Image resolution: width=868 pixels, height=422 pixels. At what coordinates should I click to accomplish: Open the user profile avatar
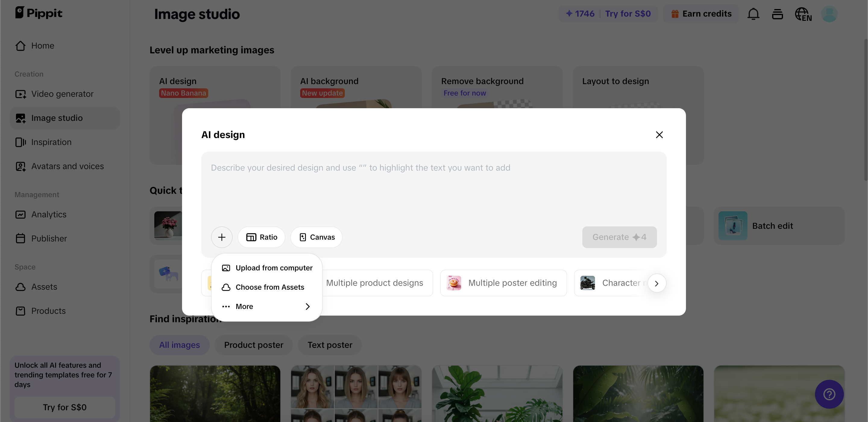tap(829, 14)
